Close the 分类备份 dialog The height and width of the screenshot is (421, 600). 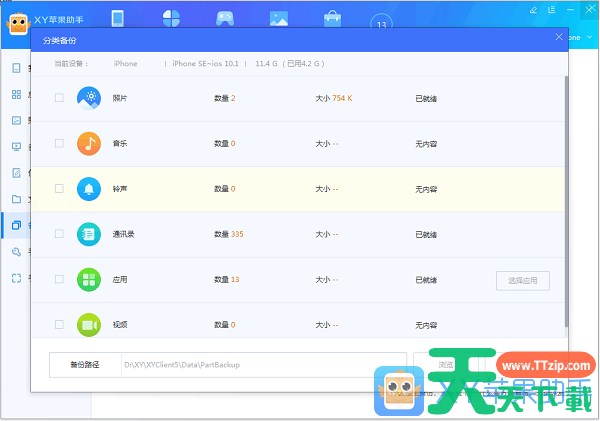tap(559, 38)
